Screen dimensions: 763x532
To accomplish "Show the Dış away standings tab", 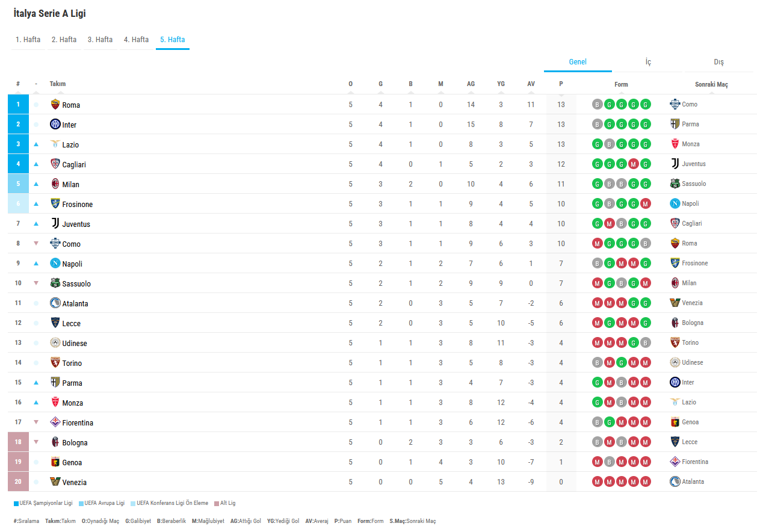I will pyautogui.click(x=719, y=62).
